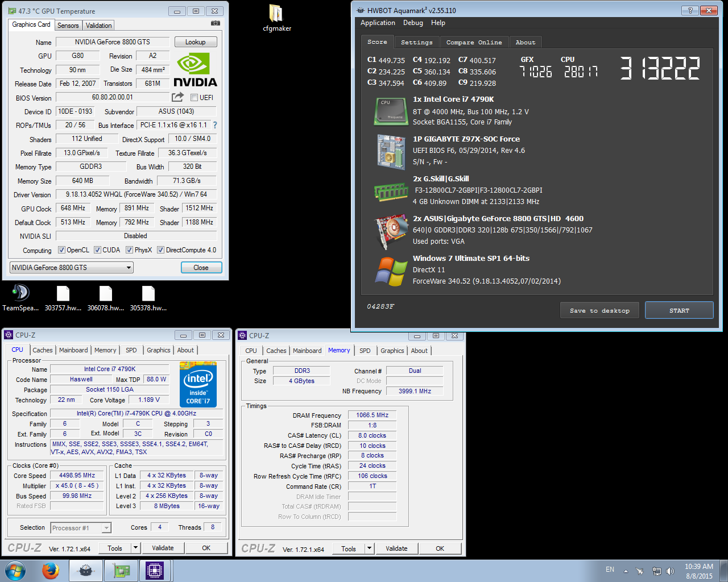Viewport: 728px width, 582px height.
Task: Click the GPU-Z camera screenshot icon
Action: 216,23
